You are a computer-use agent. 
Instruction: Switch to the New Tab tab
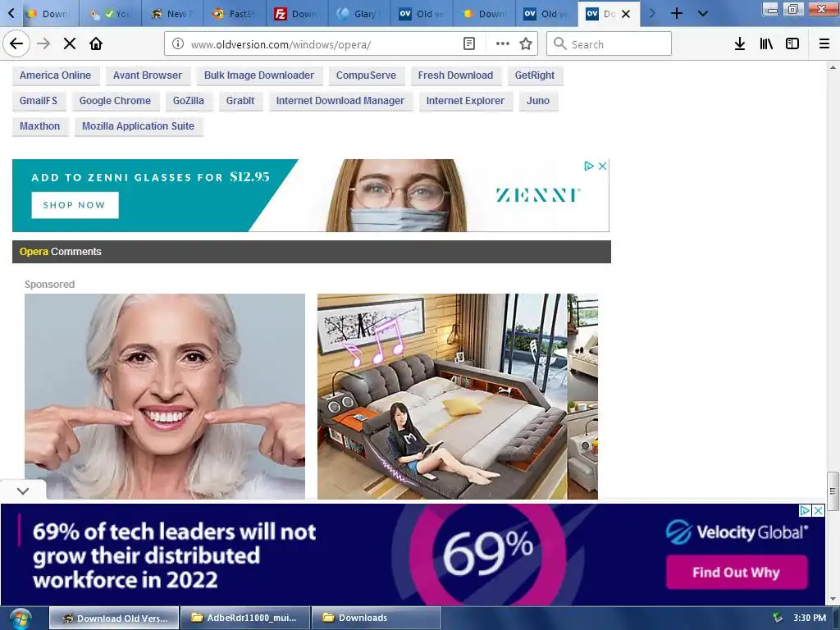click(x=172, y=13)
